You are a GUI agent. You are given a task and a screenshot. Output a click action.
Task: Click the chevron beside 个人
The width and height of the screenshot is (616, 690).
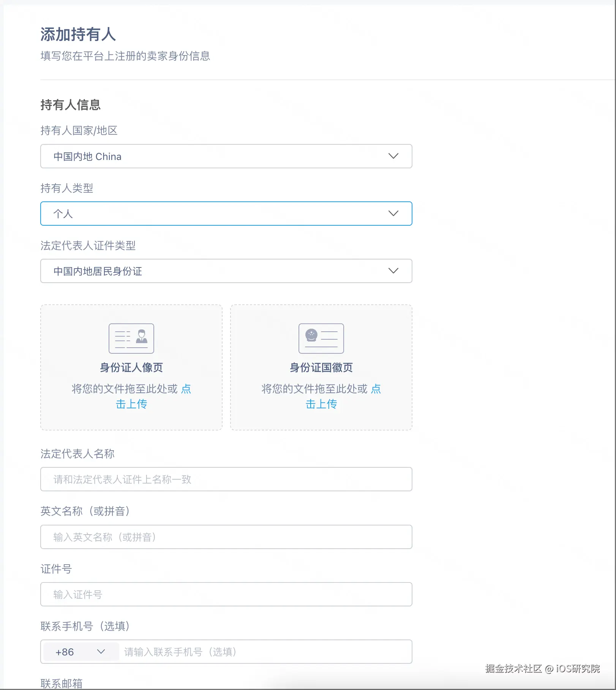pyautogui.click(x=393, y=214)
